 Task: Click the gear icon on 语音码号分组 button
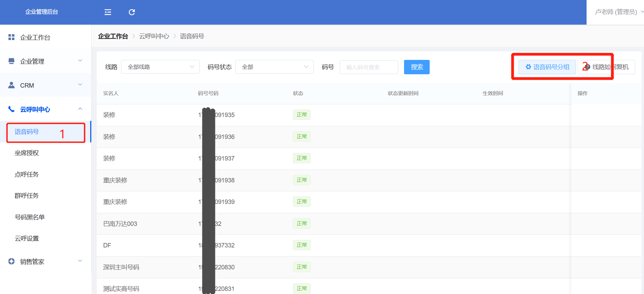pos(528,67)
